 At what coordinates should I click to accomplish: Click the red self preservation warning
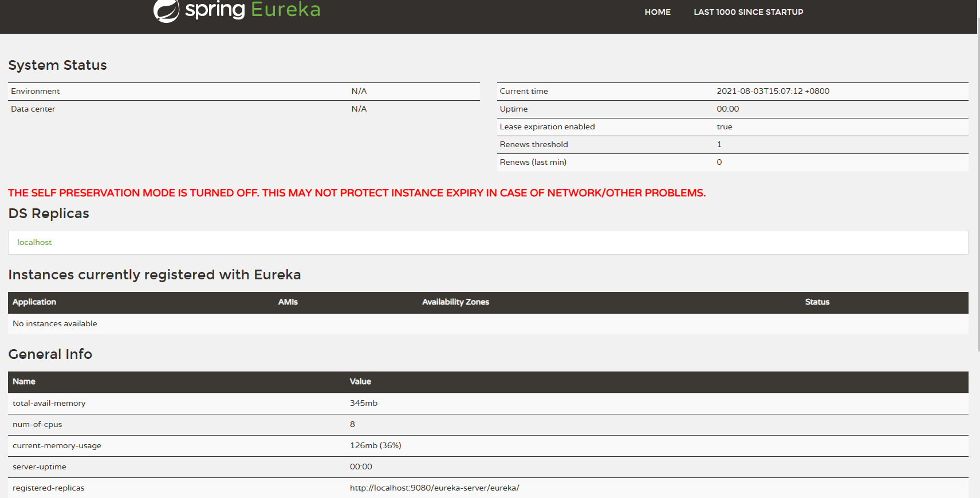tap(357, 193)
